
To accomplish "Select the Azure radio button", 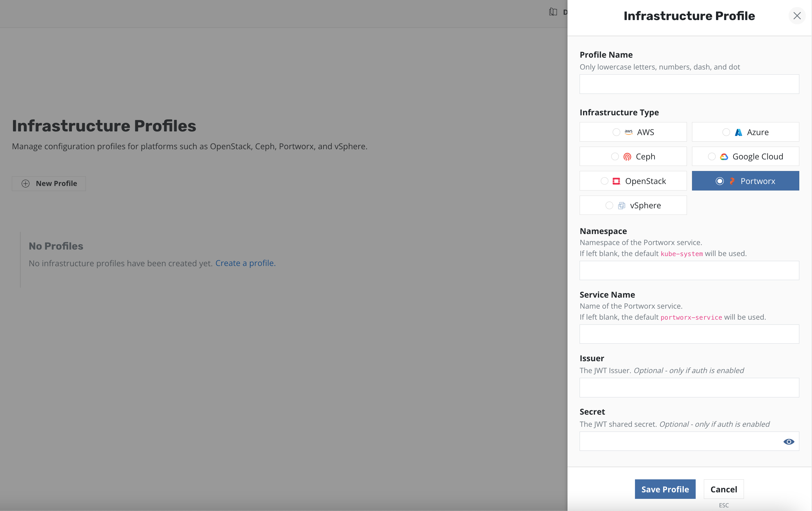I will 726,132.
